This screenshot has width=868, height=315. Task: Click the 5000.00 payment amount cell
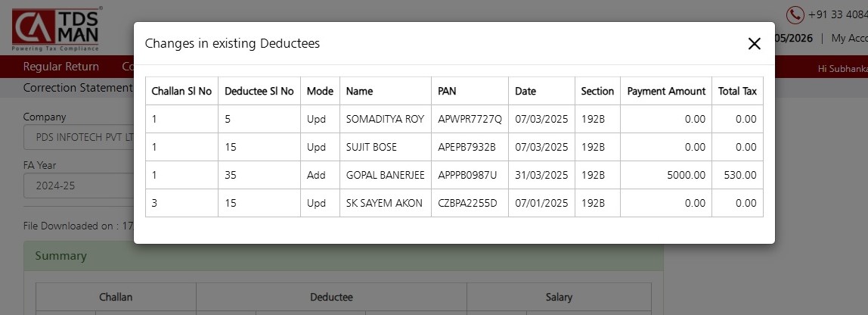[x=686, y=175]
